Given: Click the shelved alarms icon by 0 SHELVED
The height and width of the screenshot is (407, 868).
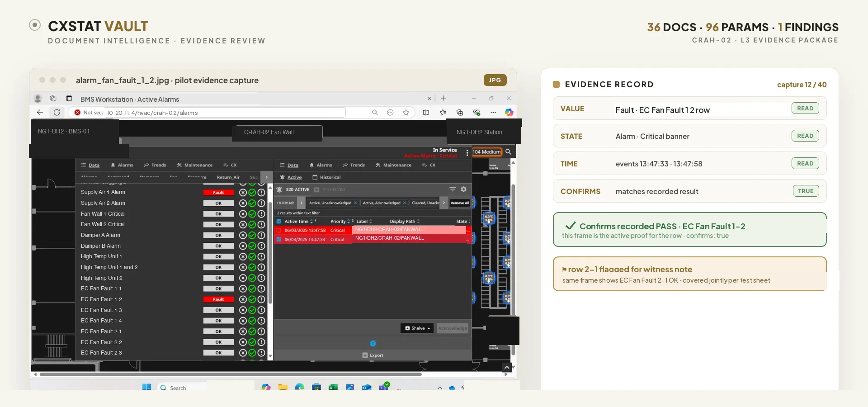Looking at the screenshot, I should pyautogui.click(x=316, y=189).
